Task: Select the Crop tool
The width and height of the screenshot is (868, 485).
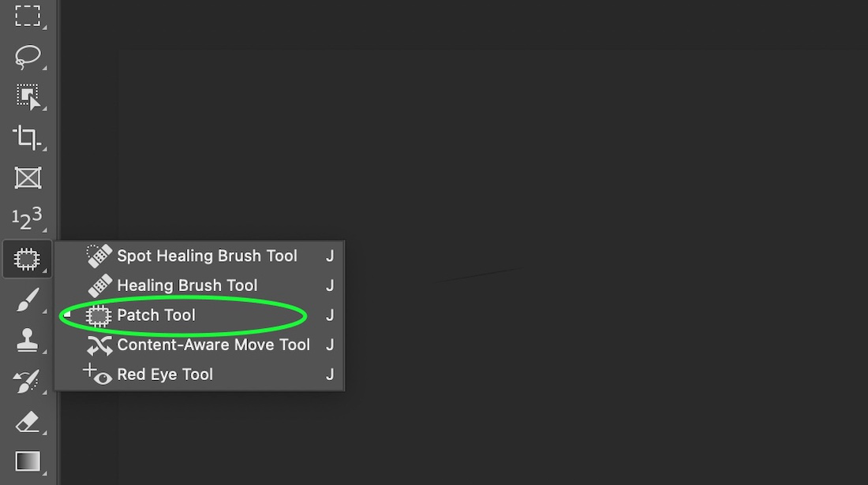Action: [28, 137]
